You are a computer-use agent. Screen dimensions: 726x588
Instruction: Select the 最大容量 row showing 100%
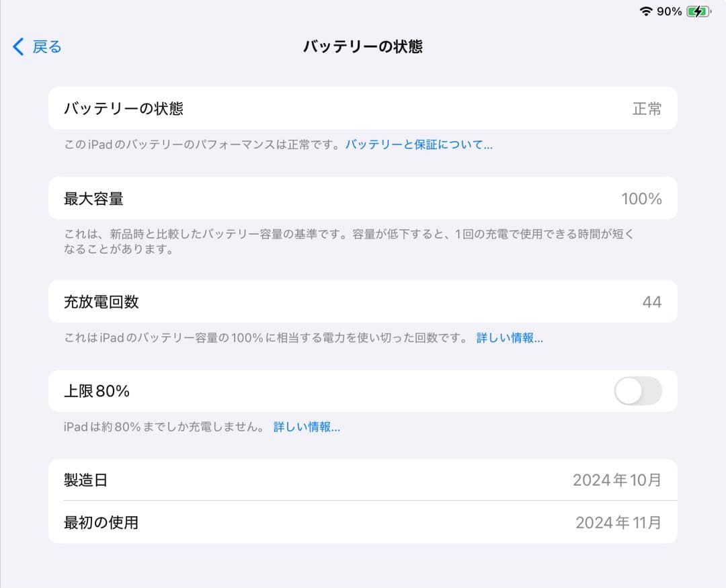click(x=362, y=198)
